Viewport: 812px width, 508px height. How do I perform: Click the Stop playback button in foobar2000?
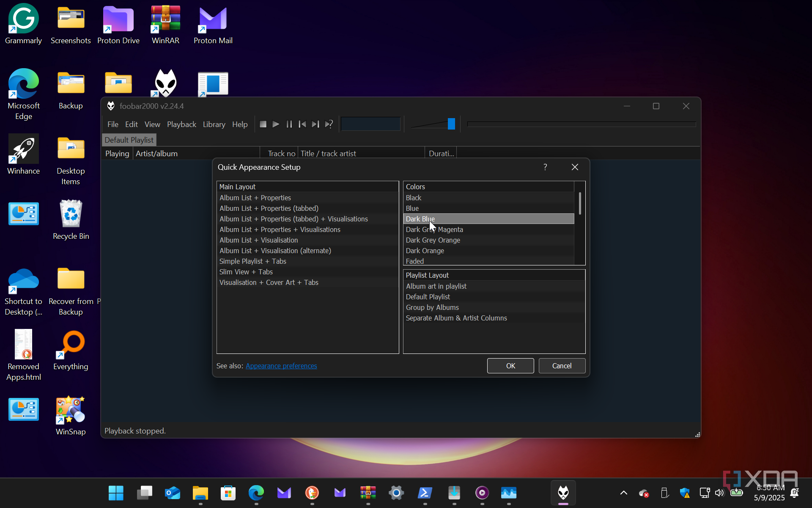click(263, 124)
